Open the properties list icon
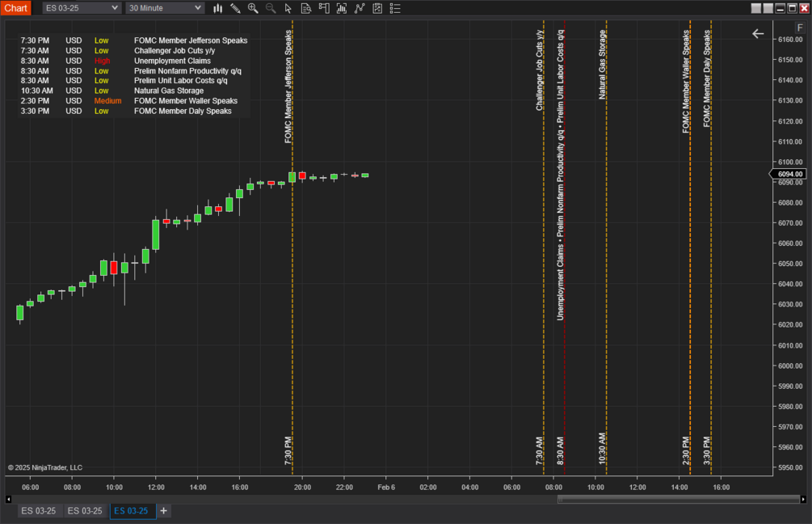This screenshot has height=524, width=812. (x=395, y=8)
